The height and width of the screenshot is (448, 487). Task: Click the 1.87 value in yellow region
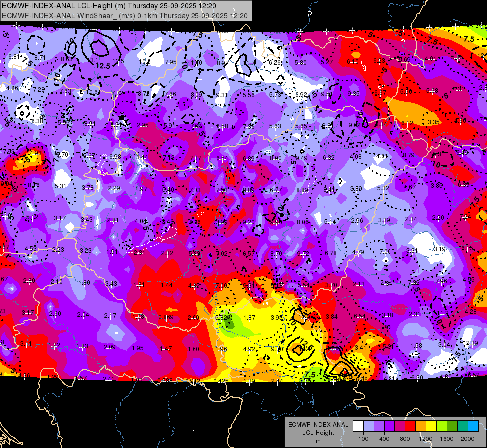click(x=249, y=317)
